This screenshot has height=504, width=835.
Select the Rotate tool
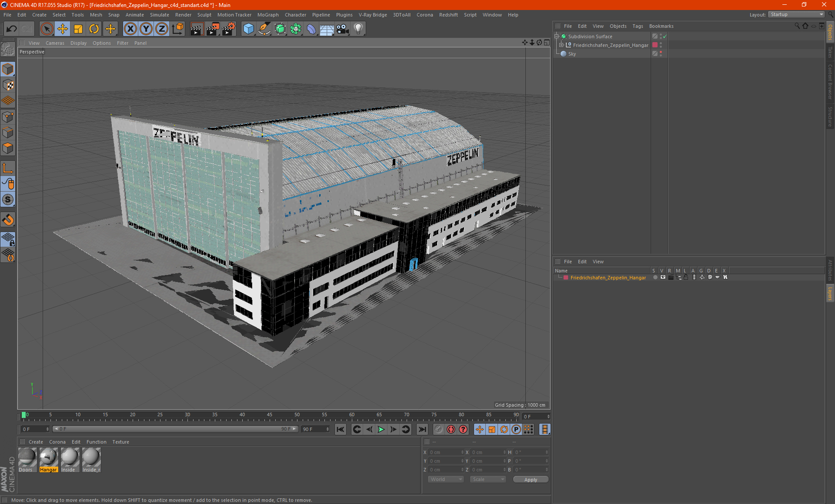coord(94,29)
